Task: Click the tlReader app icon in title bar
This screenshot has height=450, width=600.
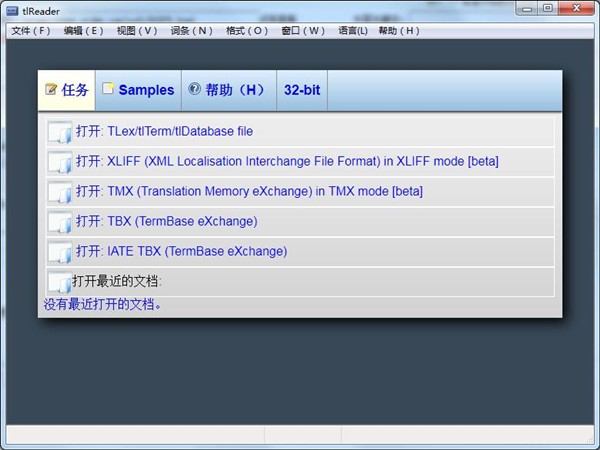Action: (x=13, y=11)
